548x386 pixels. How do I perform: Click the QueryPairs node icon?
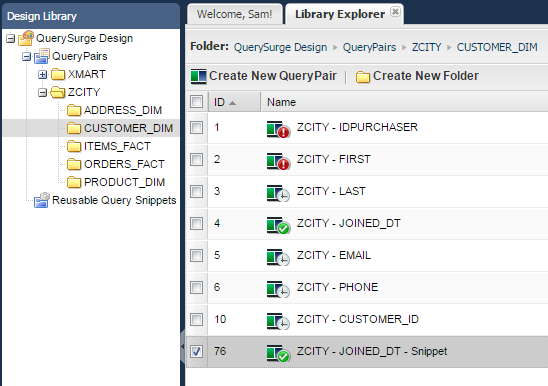tap(42, 56)
